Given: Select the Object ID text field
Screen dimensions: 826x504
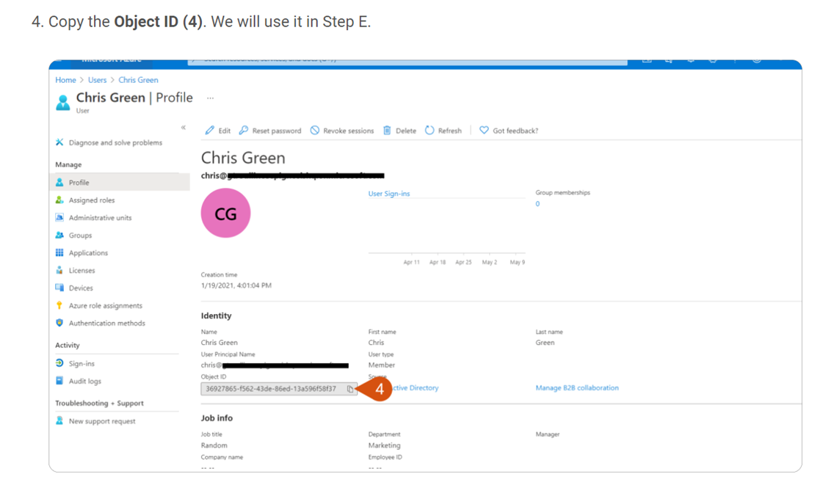Looking at the screenshot, I should [272, 389].
